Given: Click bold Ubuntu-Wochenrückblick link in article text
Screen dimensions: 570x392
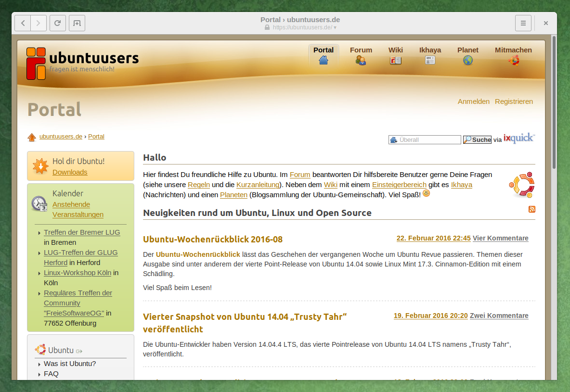Looking at the screenshot, I should [198, 254].
